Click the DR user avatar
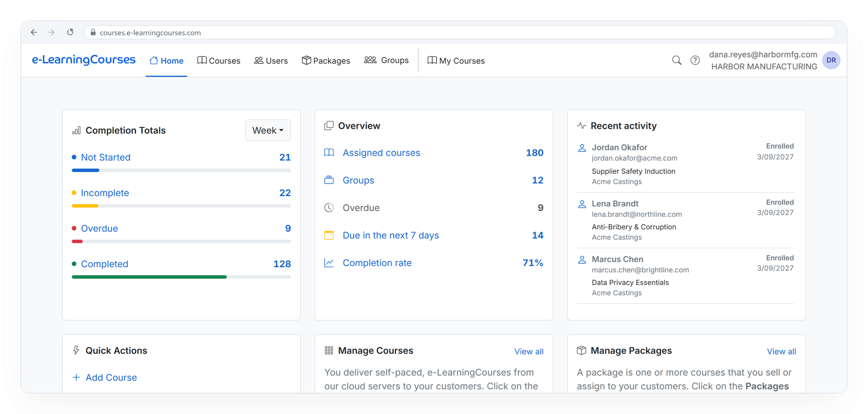The image size is (868, 414). [x=831, y=60]
